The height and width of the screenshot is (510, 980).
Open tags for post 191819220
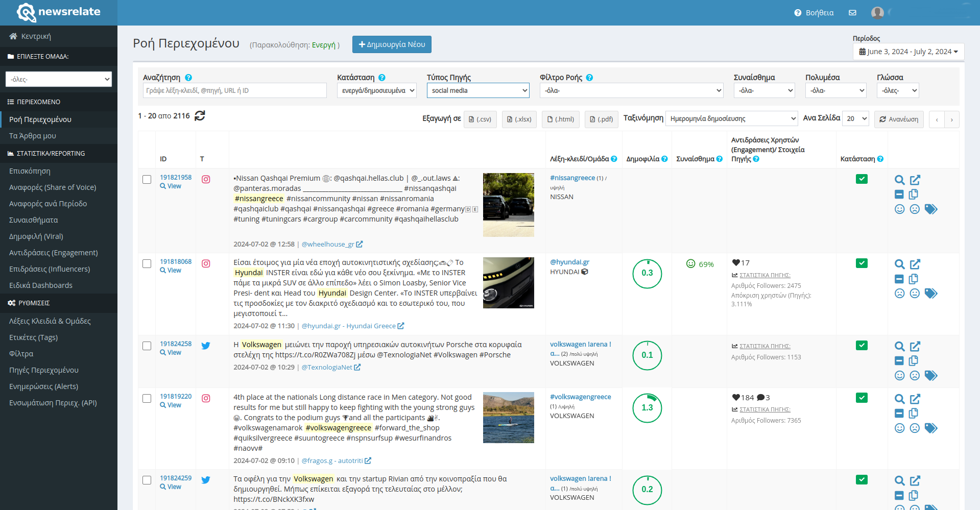point(931,428)
